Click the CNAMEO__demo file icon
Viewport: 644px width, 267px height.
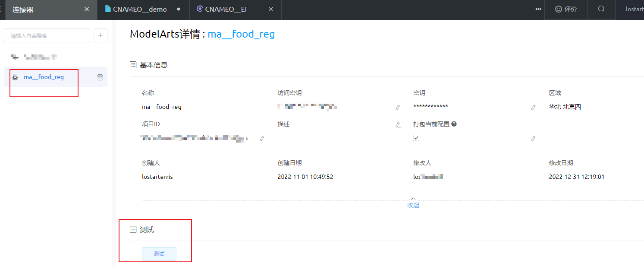(x=108, y=9)
